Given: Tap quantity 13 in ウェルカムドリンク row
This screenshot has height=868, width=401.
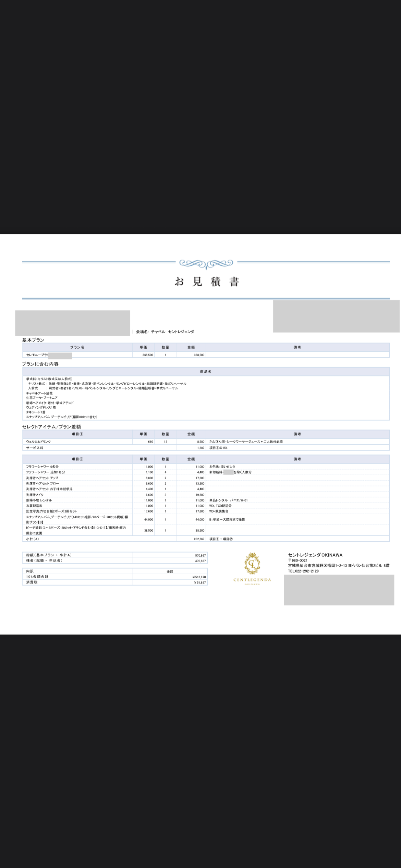Looking at the screenshot, I should [166, 442].
